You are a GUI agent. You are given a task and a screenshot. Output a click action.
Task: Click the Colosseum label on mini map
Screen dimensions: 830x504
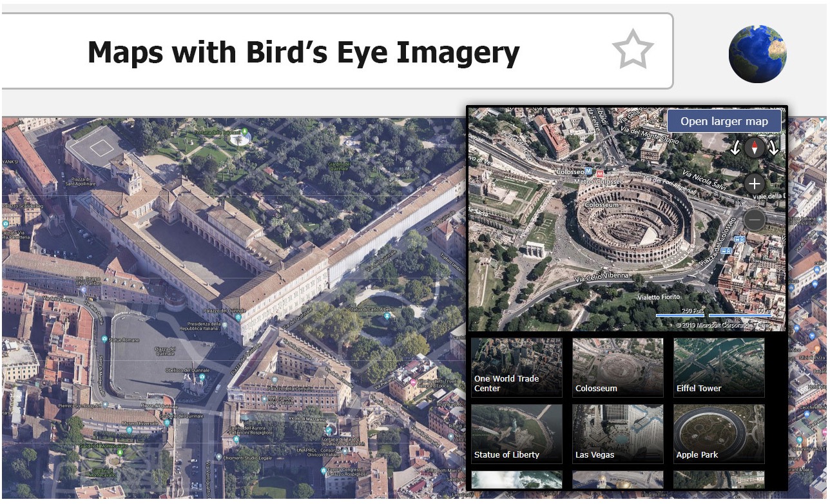click(x=603, y=205)
